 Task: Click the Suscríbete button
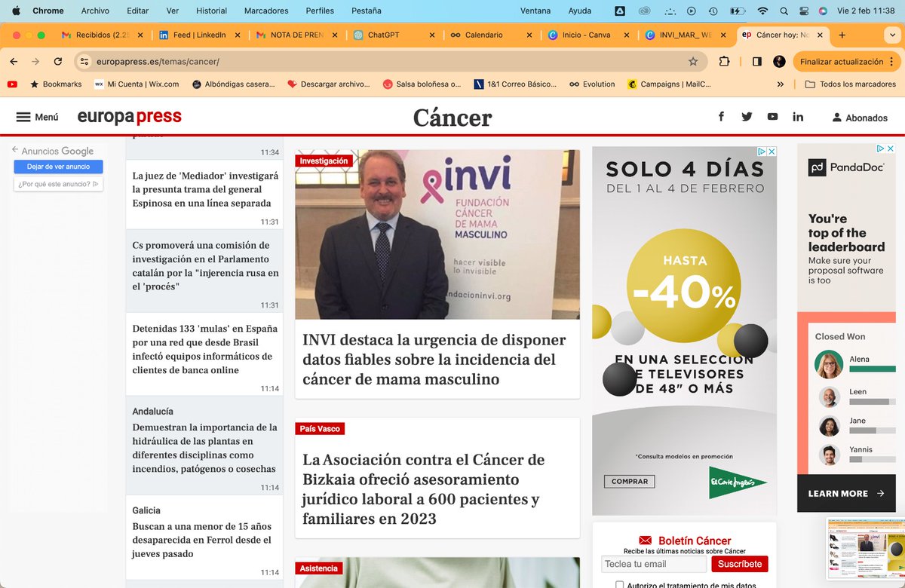point(740,564)
